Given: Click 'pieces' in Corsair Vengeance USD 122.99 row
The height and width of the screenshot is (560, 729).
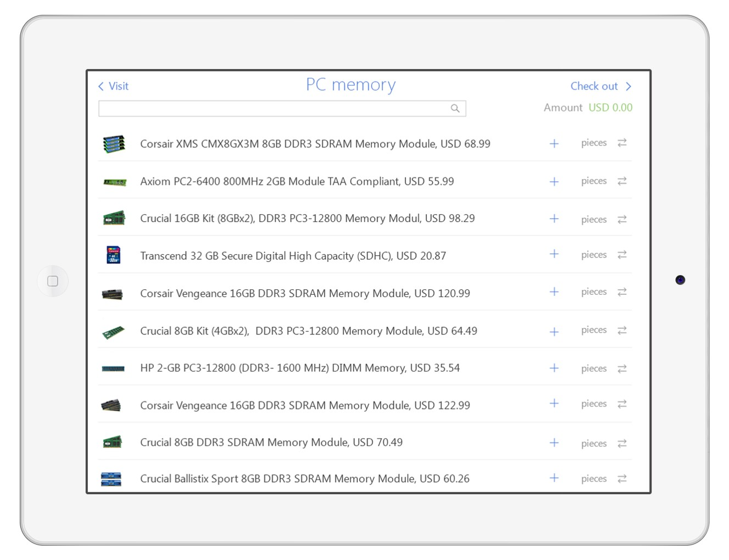Looking at the screenshot, I should pyautogui.click(x=594, y=404).
